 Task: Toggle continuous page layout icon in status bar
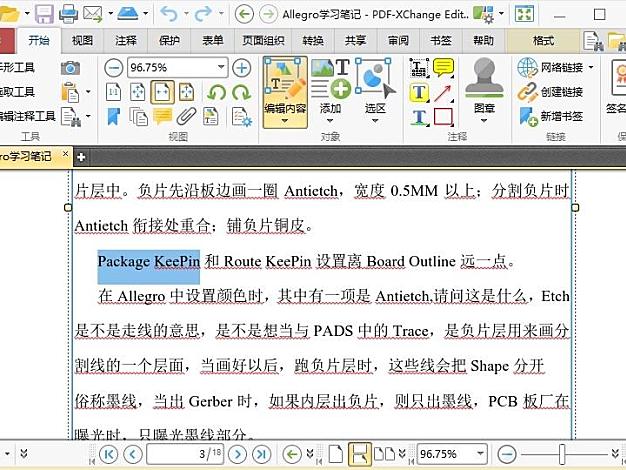click(360, 454)
